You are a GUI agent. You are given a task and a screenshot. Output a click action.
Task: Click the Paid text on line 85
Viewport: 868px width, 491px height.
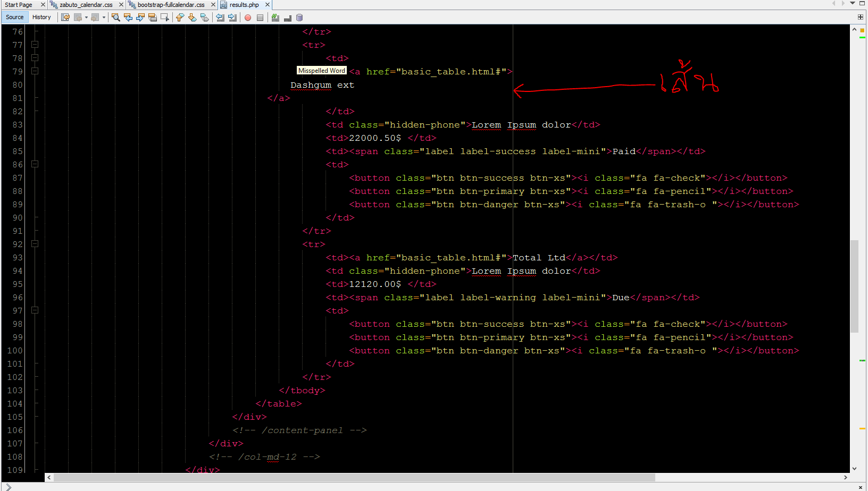(x=624, y=151)
